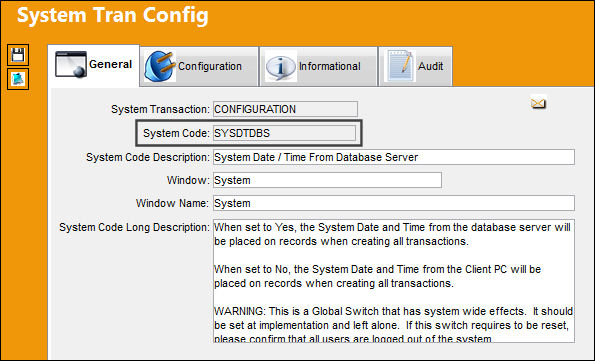Click the Window Name field
The image size is (595, 361).
point(394,203)
